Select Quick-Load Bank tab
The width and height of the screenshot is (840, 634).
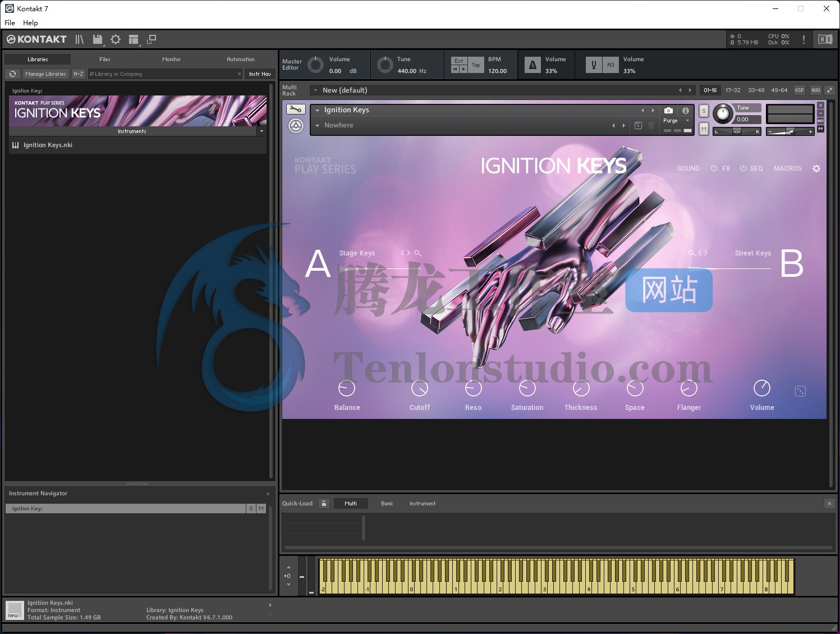coord(387,504)
